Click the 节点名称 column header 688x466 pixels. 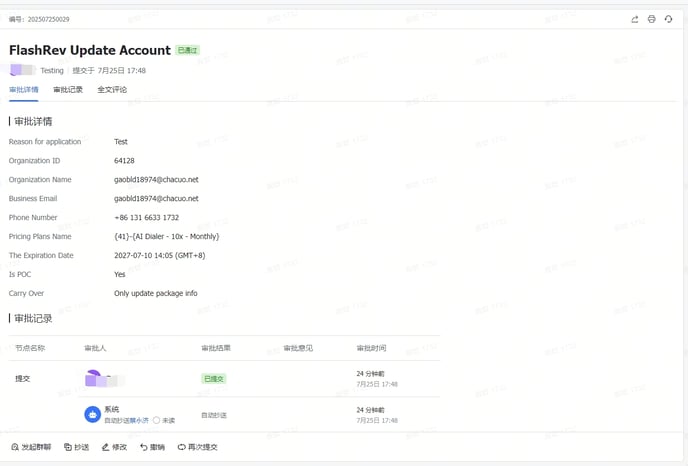pos(30,348)
